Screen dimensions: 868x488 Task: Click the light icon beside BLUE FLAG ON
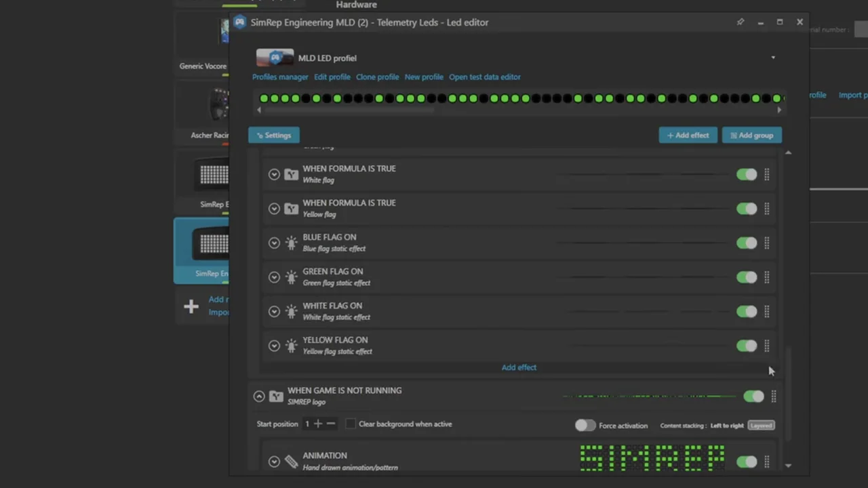[x=291, y=243]
